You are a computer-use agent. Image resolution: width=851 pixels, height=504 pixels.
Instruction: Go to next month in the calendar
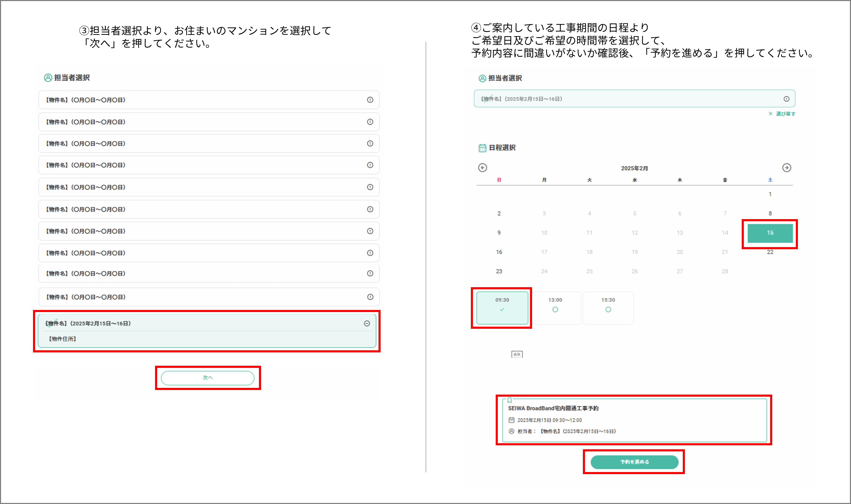point(786,168)
